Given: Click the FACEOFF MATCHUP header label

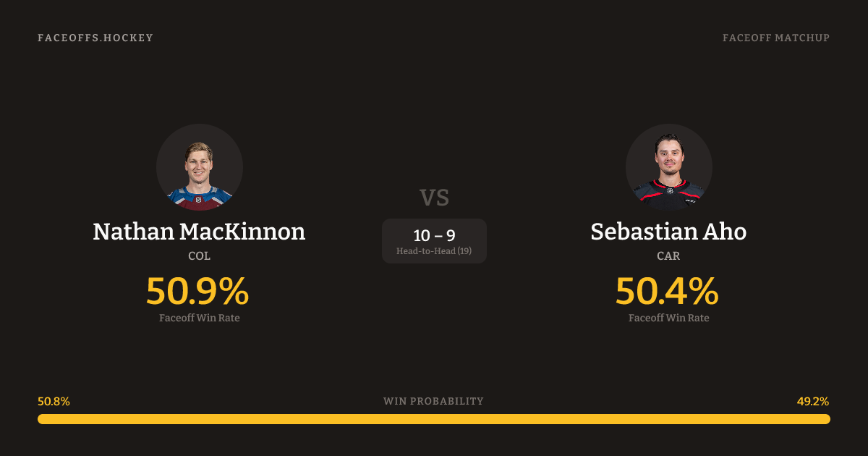Looking at the screenshot, I should (x=775, y=38).
